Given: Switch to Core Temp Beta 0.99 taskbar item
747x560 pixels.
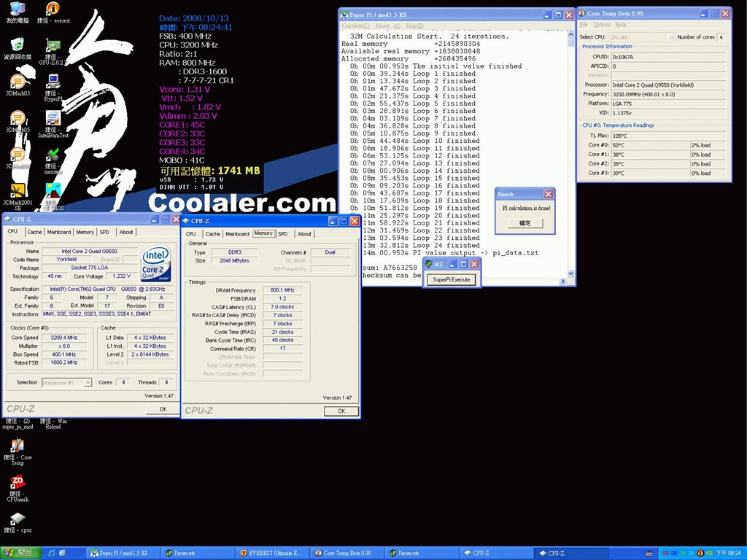Looking at the screenshot, I should point(348,553).
